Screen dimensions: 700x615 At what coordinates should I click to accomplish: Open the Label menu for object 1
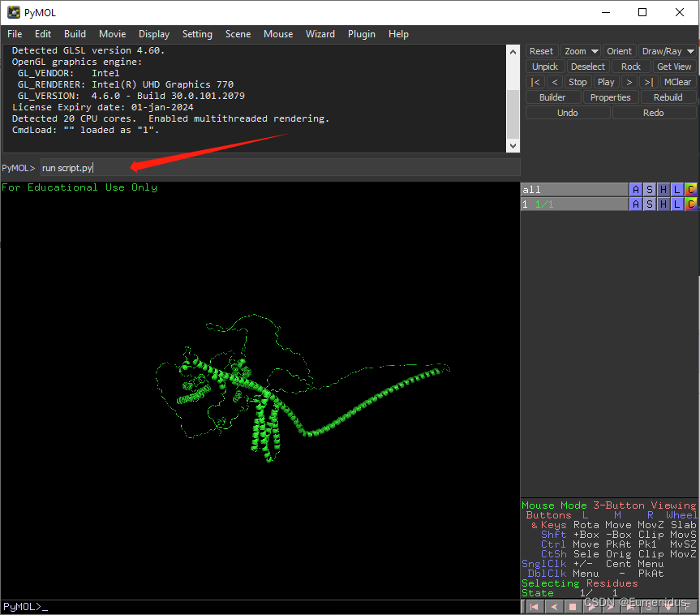pos(677,204)
